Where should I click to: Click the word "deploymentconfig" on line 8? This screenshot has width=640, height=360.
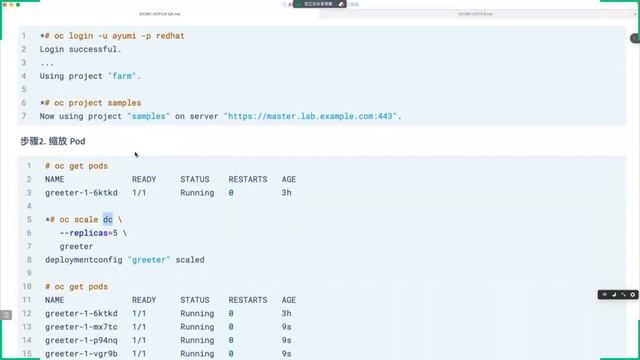coord(84,260)
